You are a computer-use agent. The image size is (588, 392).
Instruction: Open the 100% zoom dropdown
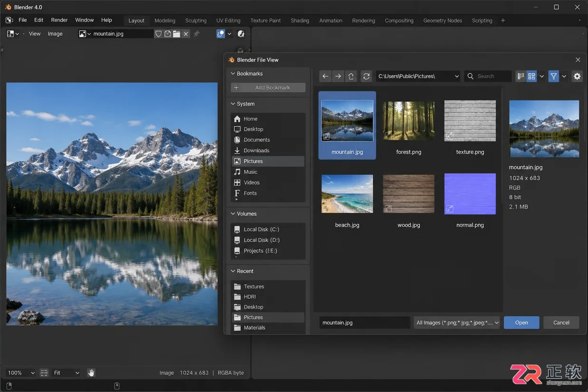point(21,373)
